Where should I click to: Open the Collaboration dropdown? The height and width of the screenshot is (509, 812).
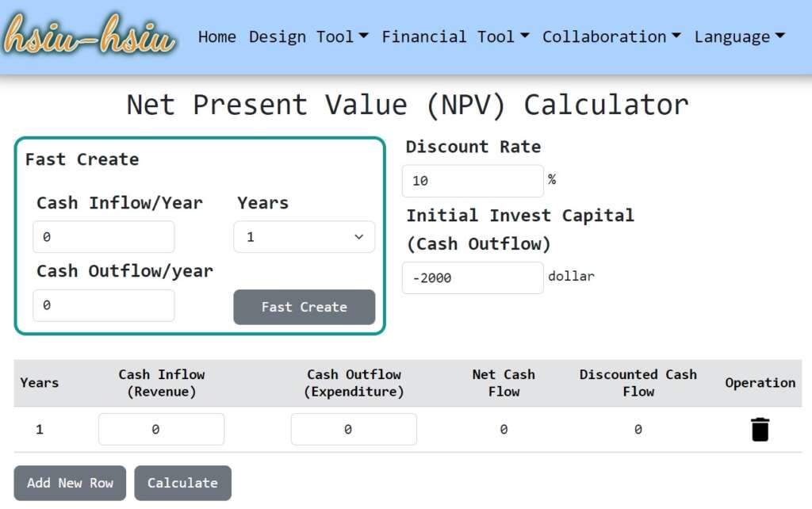coord(611,36)
